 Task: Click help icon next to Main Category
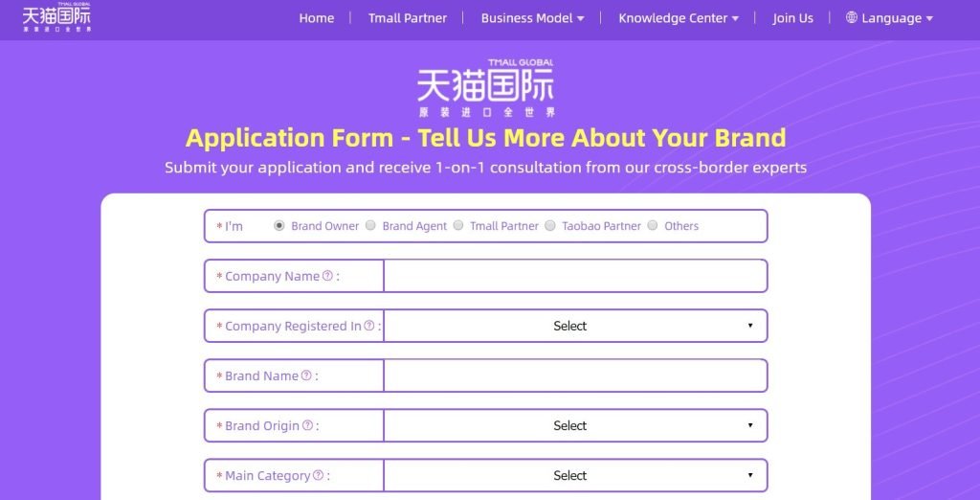click(x=318, y=476)
